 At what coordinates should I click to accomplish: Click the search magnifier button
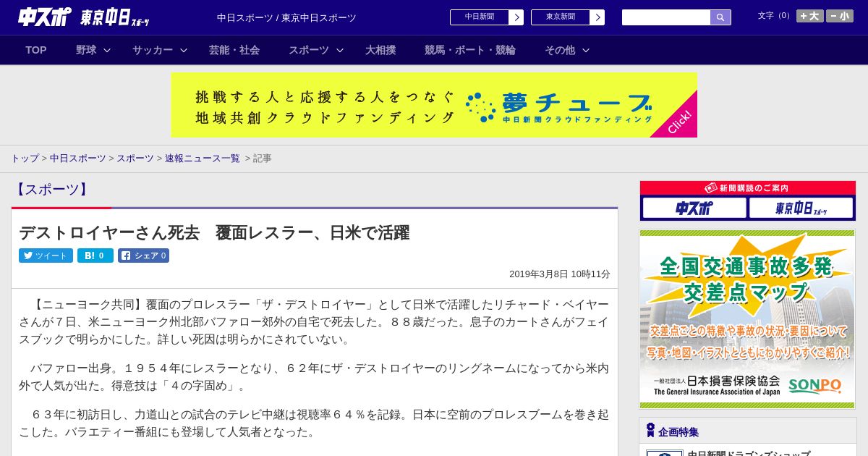(x=720, y=17)
